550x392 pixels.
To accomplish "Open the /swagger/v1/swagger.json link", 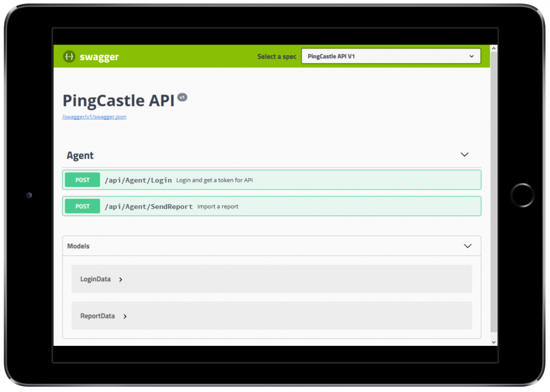I will [x=94, y=117].
